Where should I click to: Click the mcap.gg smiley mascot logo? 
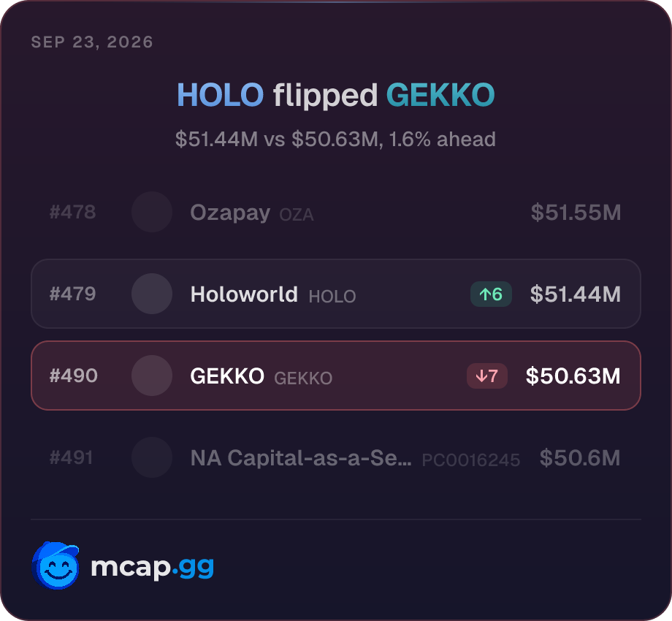click(x=56, y=565)
